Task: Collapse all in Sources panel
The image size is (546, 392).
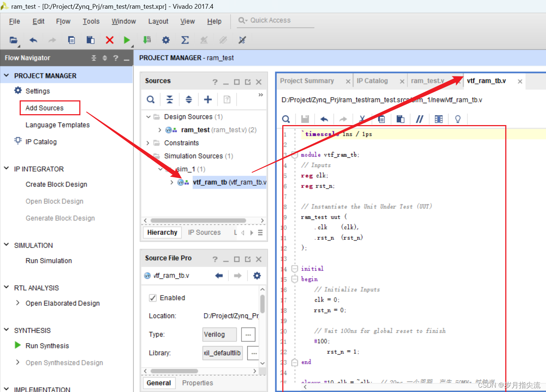Action: (x=170, y=99)
